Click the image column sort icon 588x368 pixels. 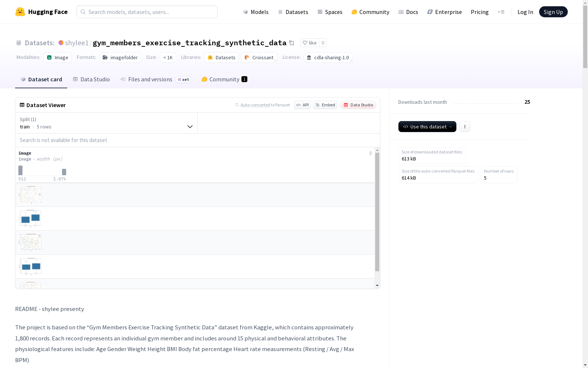click(x=370, y=153)
